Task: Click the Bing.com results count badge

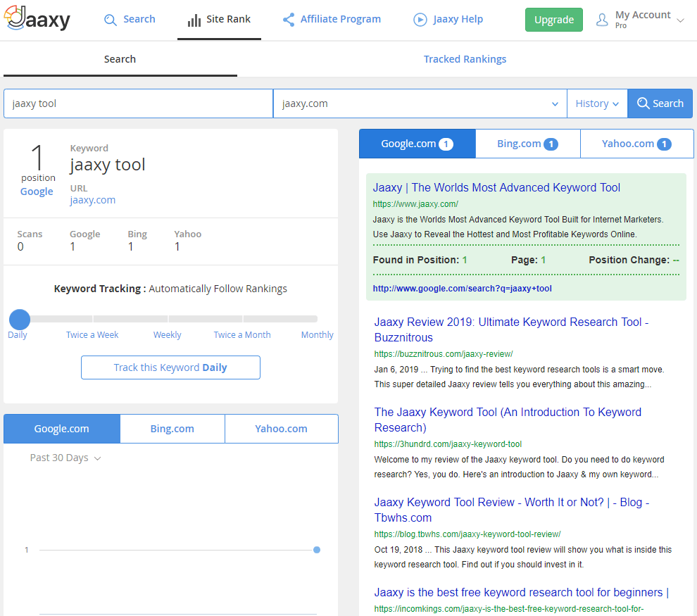Action: point(551,144)
